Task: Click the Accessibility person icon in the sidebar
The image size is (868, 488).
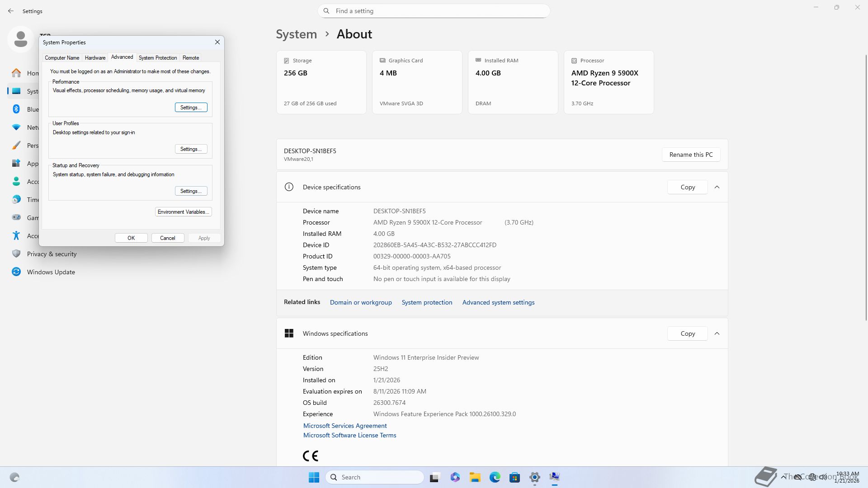Action: [x=16, y=235]
